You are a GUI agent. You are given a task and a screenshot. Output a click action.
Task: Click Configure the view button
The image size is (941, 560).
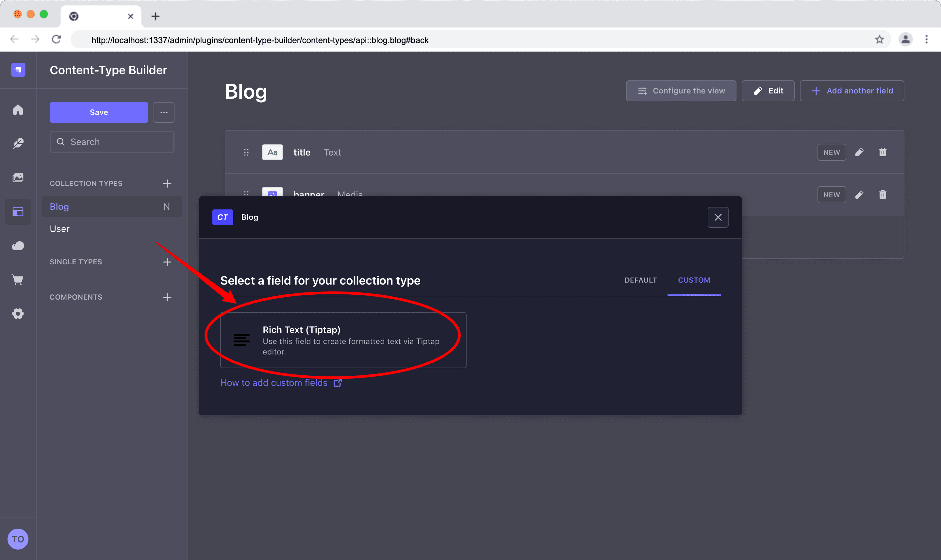tap(681, 91)
